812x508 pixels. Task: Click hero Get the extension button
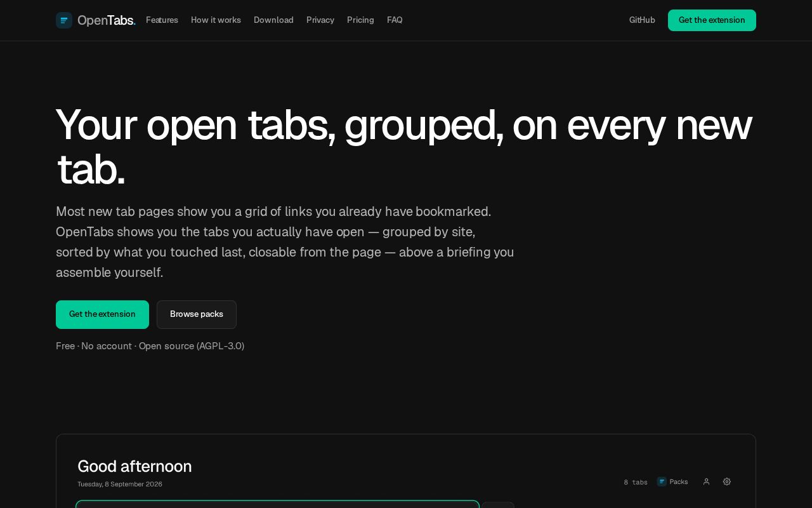pyautogui.click(x=102, y=314)
